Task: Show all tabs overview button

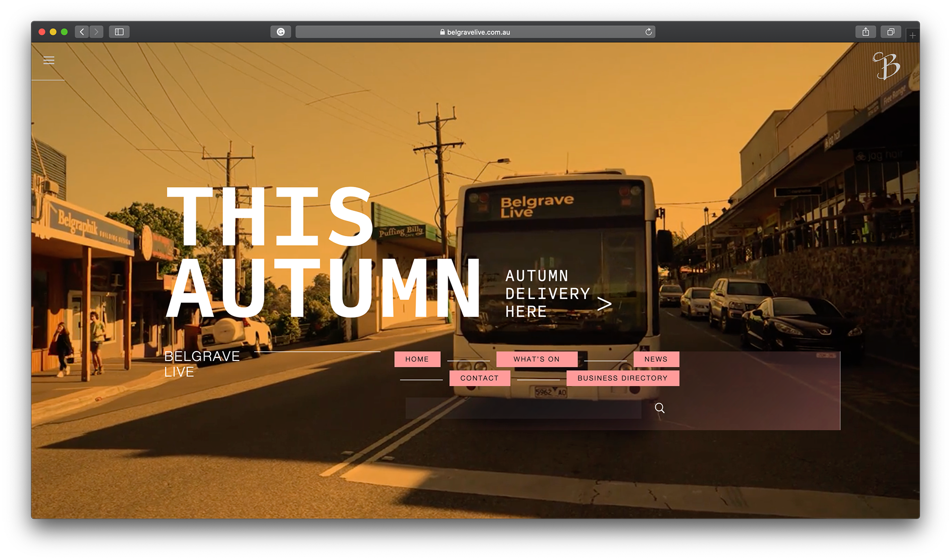Action: (x=891, y=32)
